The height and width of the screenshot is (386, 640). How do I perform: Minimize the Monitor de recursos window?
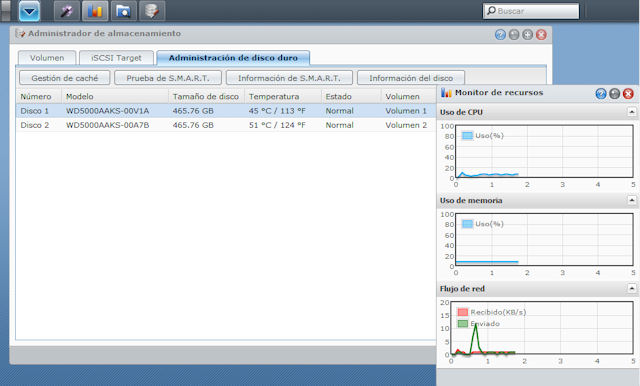[x=614, y=94]
